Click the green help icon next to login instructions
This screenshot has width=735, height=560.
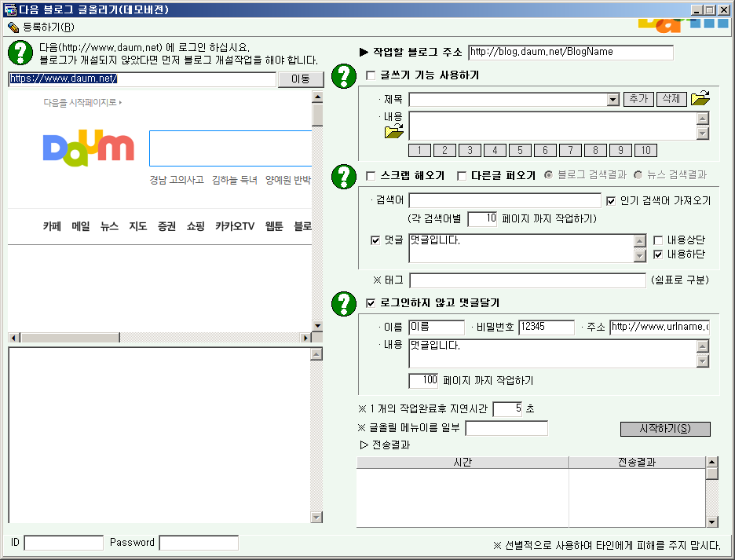click(x=20, y=53)
